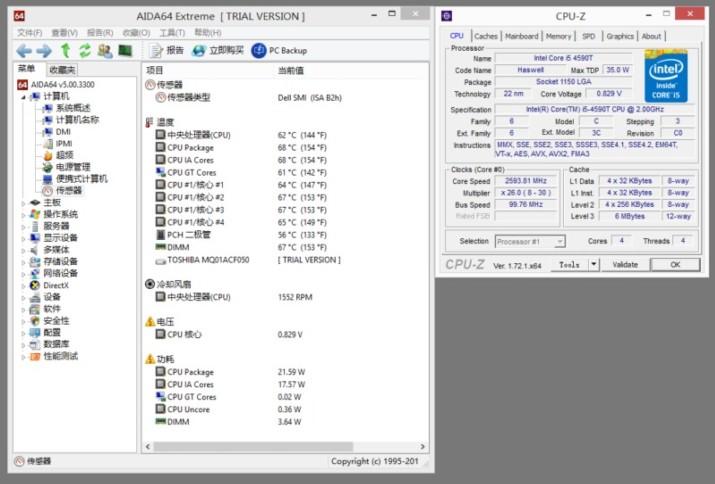Expand the DirectX tree node
Image resolution: width=715 pixels, height=484 pixels.
point(23,286)
